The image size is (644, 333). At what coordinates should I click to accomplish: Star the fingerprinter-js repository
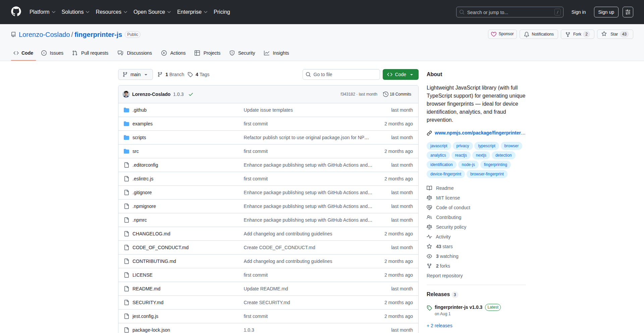coord(615,34)
